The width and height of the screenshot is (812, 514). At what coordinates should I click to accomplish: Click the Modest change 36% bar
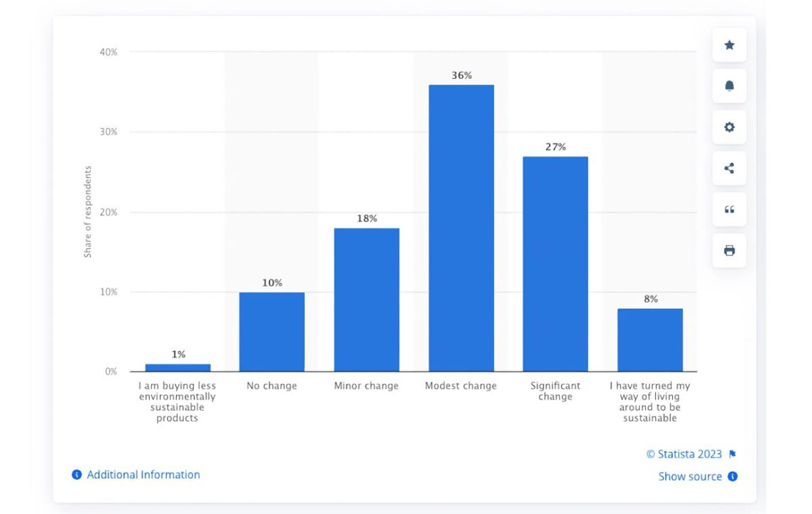click(461, 228)
